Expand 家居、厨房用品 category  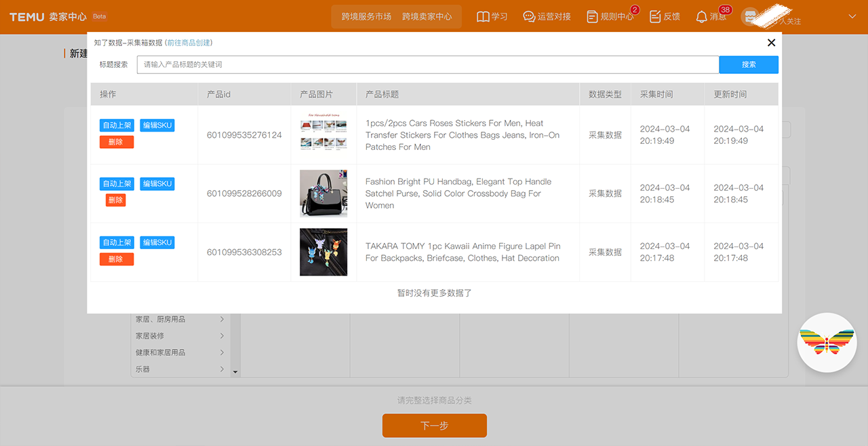point(222,319)
